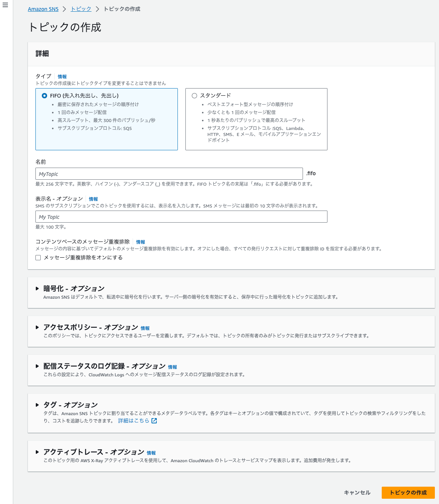Open 情報 link next to 表示名
439x504 pixels.
(x=93, y=199)
